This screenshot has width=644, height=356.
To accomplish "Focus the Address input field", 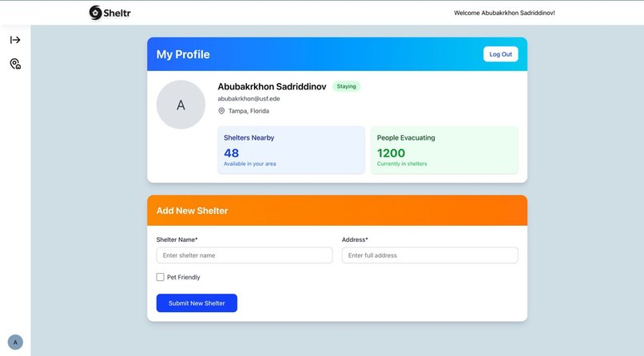I will pos(430,255).
